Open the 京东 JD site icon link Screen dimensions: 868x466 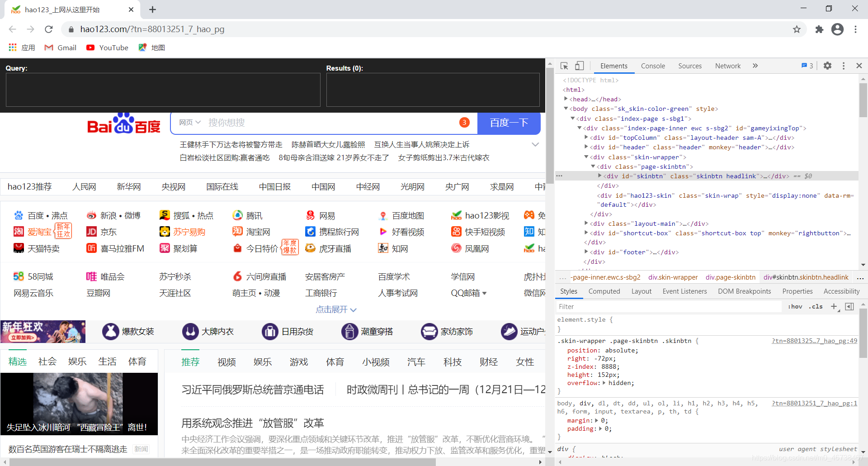91,232
